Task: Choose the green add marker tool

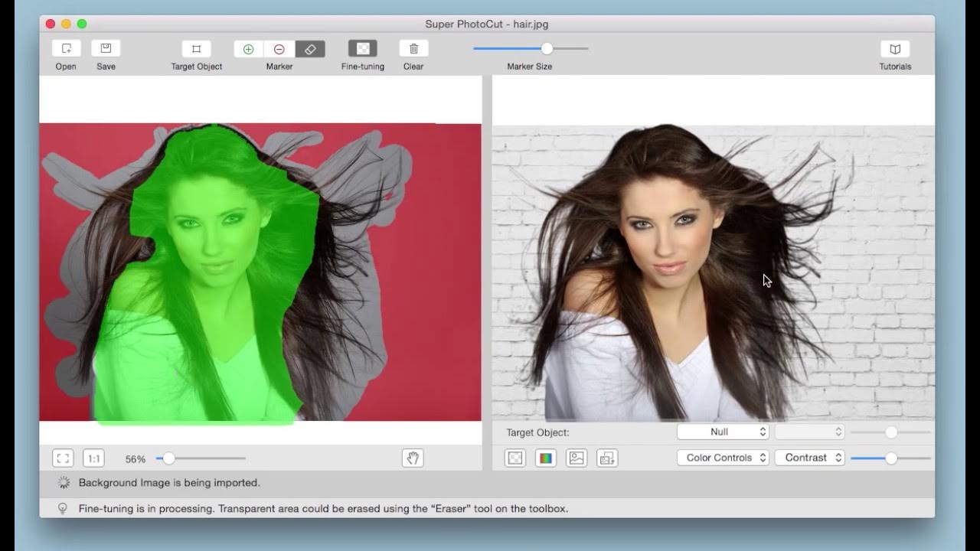Action: pyautogui.click(x=248, y=49)
